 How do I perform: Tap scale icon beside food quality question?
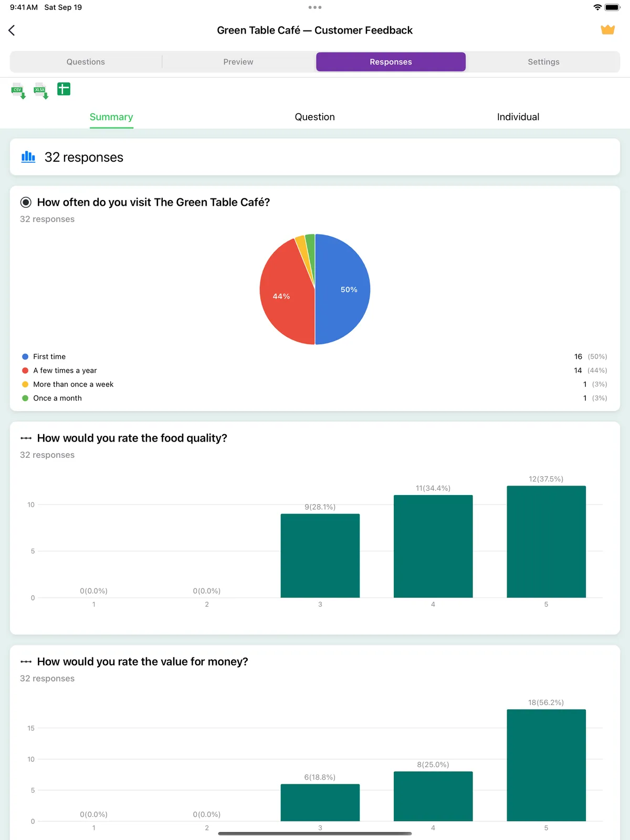(x=26, y=438)
